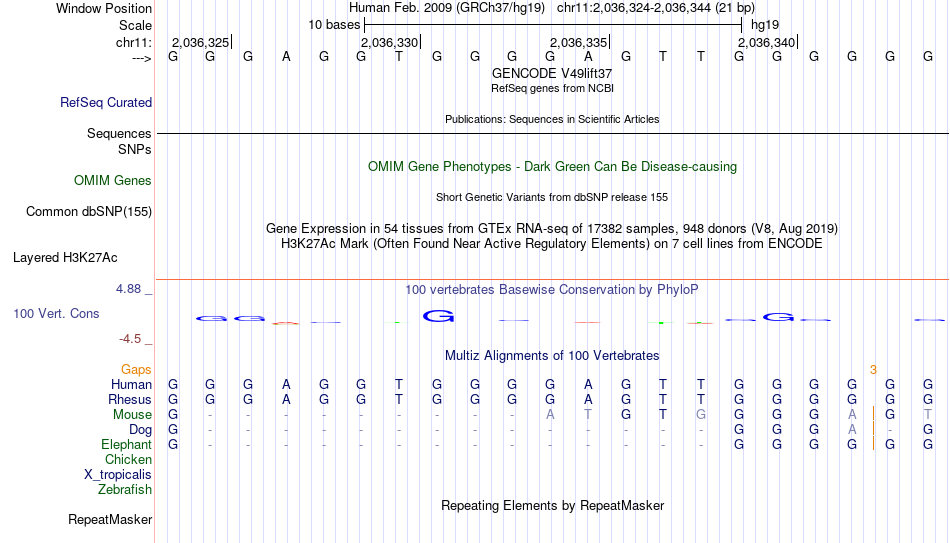The height and width of the screenshot is (543, 950).
Task: Click the Window Position label
Action: tap(104, 8)
